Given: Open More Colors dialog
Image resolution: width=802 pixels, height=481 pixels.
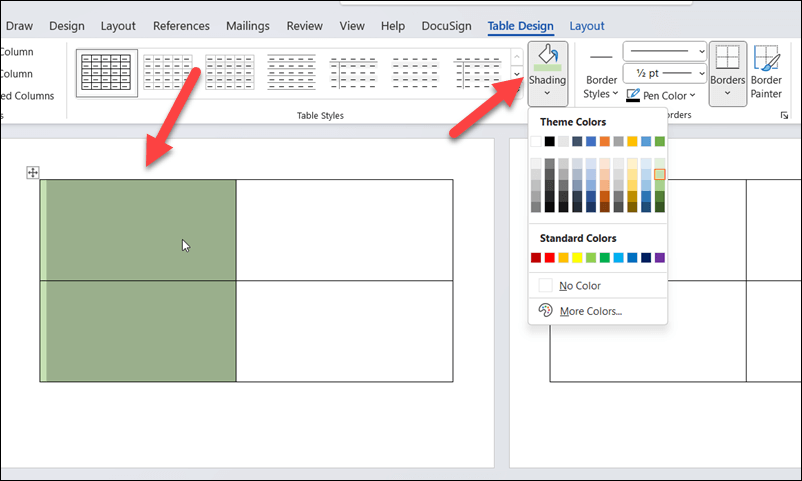Looking at the screenshot, I should click(597, 311).
